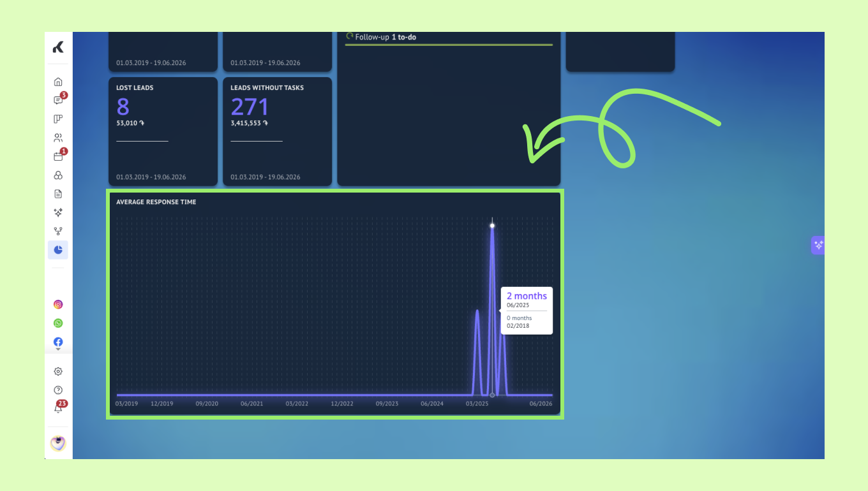
Task: Click the 06/2026 axis label
Action: [x=541, y=404]
